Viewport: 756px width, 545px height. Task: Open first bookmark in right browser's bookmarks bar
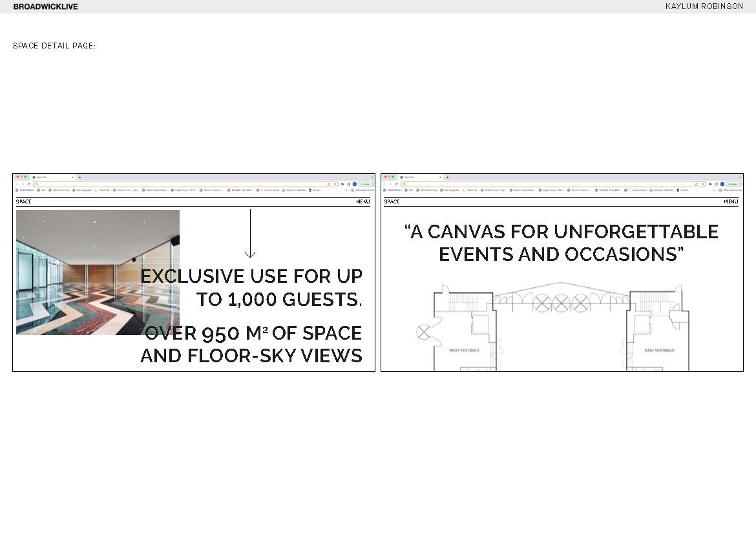click(394, 190)
